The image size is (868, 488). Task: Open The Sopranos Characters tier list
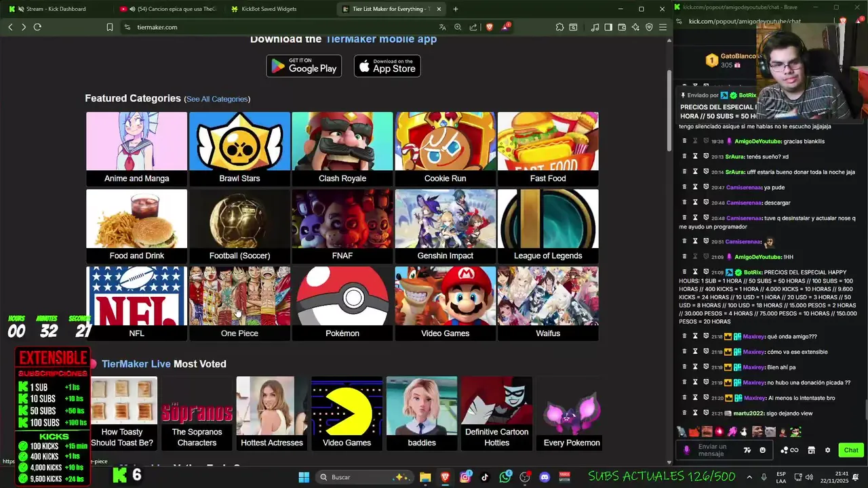tap(197, 413)
